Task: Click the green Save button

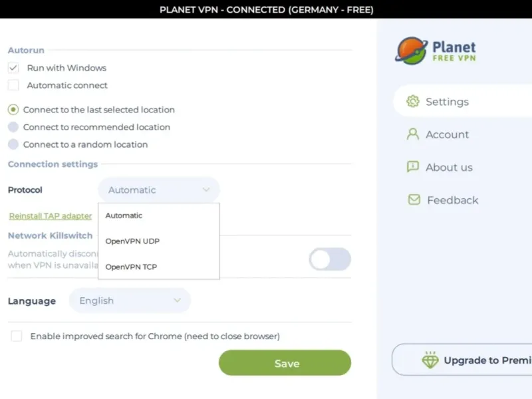Action: click(285, 363)
